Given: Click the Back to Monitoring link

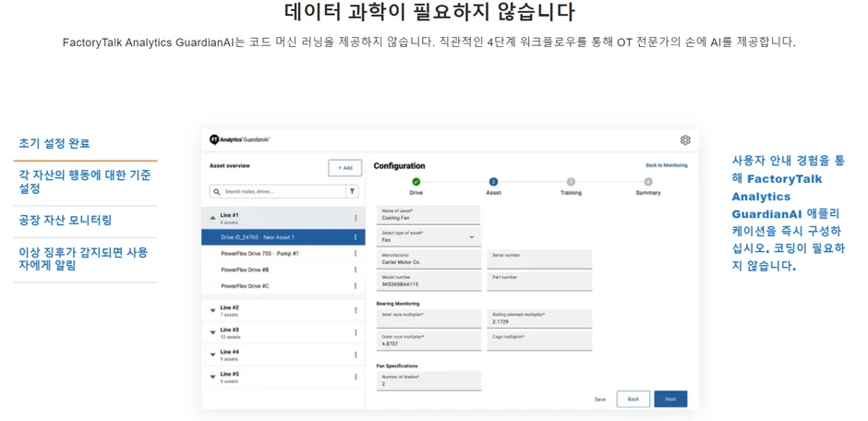Looking at the screenshot, I should (666, 165).
